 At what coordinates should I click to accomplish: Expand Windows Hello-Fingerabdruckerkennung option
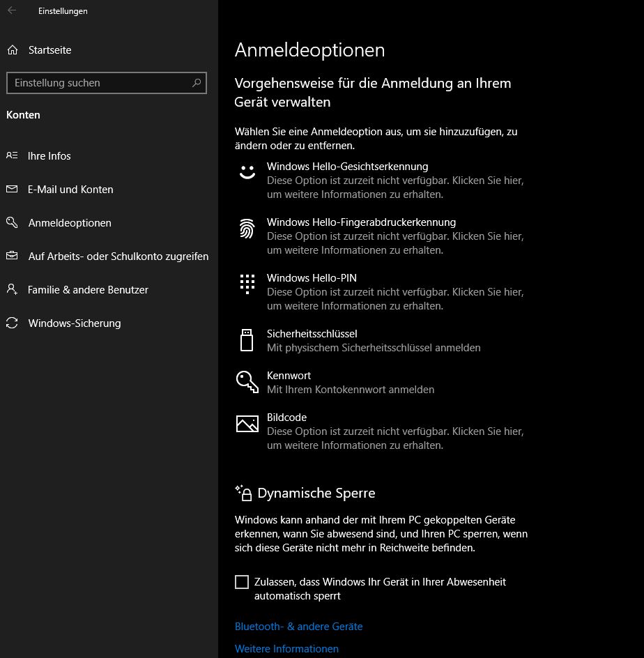pos(381,236)
